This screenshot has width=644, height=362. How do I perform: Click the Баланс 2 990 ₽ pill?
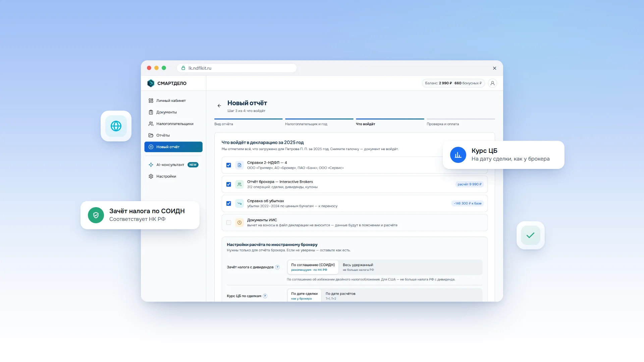coord(453,83)
